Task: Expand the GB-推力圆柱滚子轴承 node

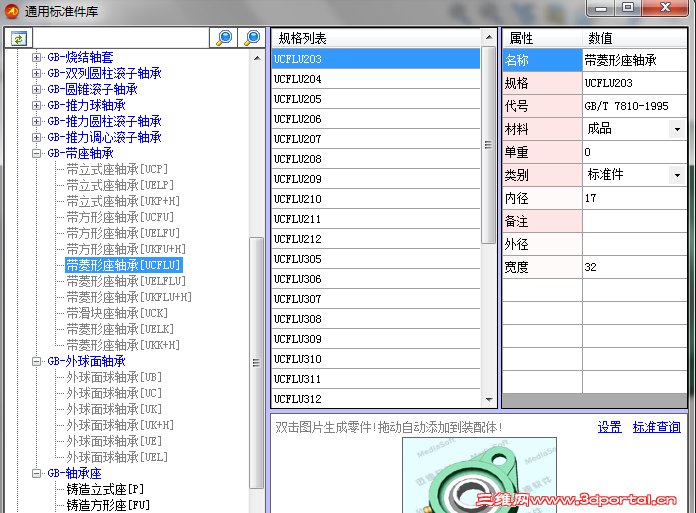Action: (36, 121)
